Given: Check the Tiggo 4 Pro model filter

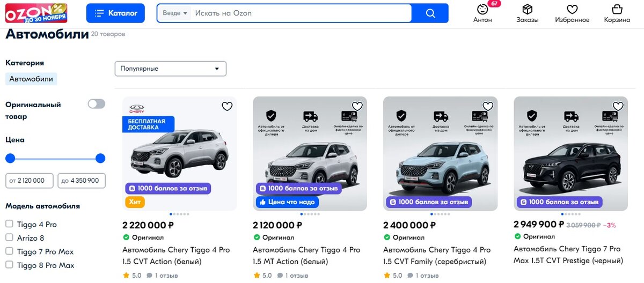Looking at the screenshot, I should pos(9,224).
